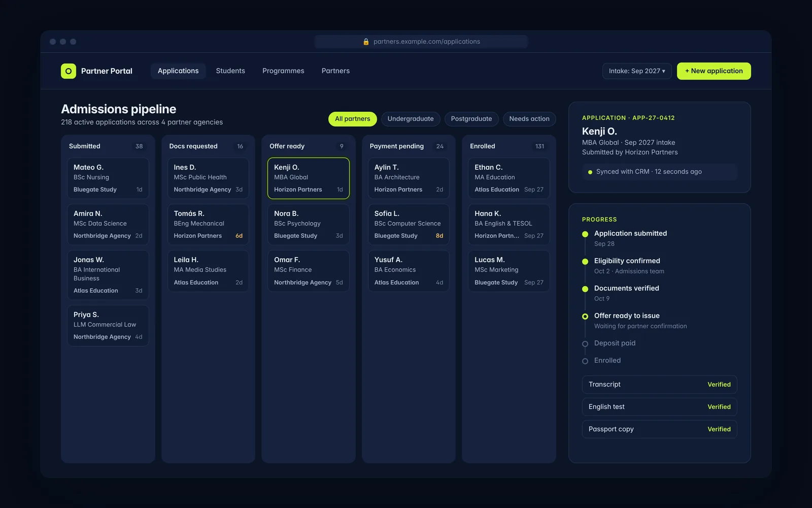Select the Kenji O. MBA Global card

(x=309, y=178)
